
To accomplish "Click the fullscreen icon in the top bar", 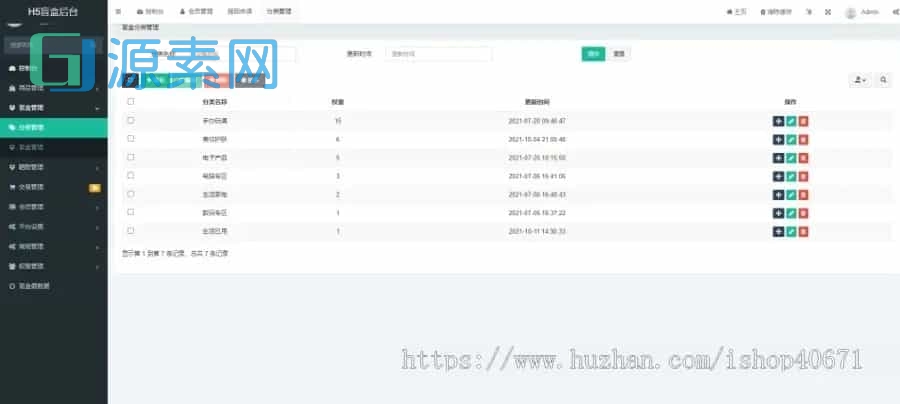I will [828, 11].
